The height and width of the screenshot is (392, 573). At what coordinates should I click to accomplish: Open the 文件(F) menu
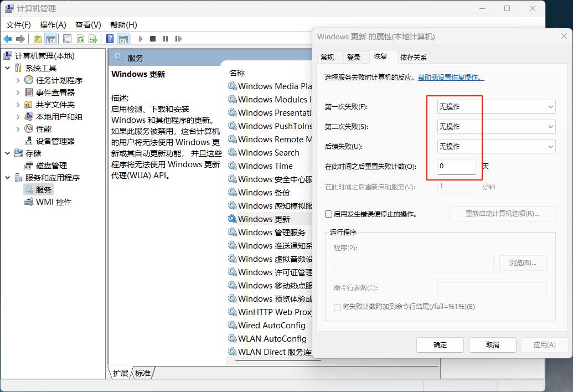[18, 25]
